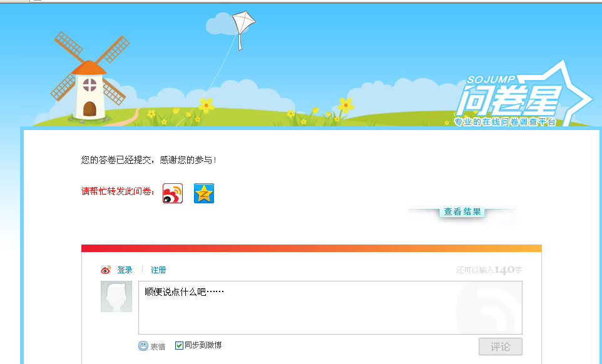Submit with the 评论 button
Viewport: 602px width, 364px height.
500,346
